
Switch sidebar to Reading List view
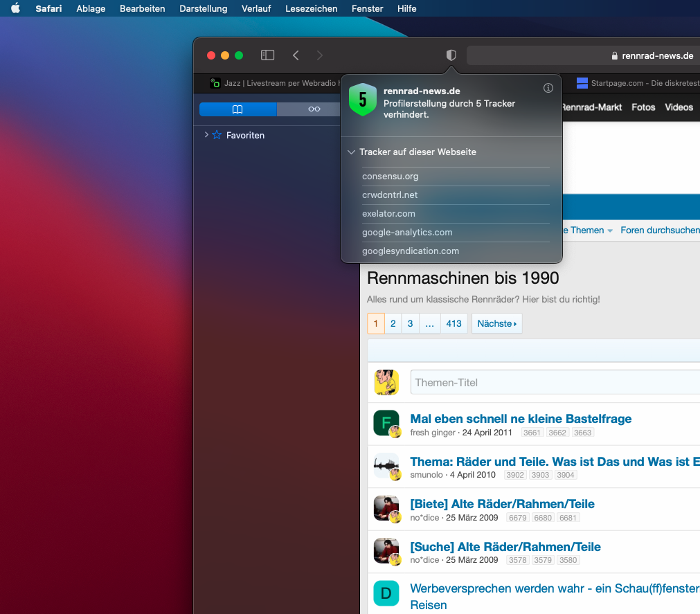[314, 109]
